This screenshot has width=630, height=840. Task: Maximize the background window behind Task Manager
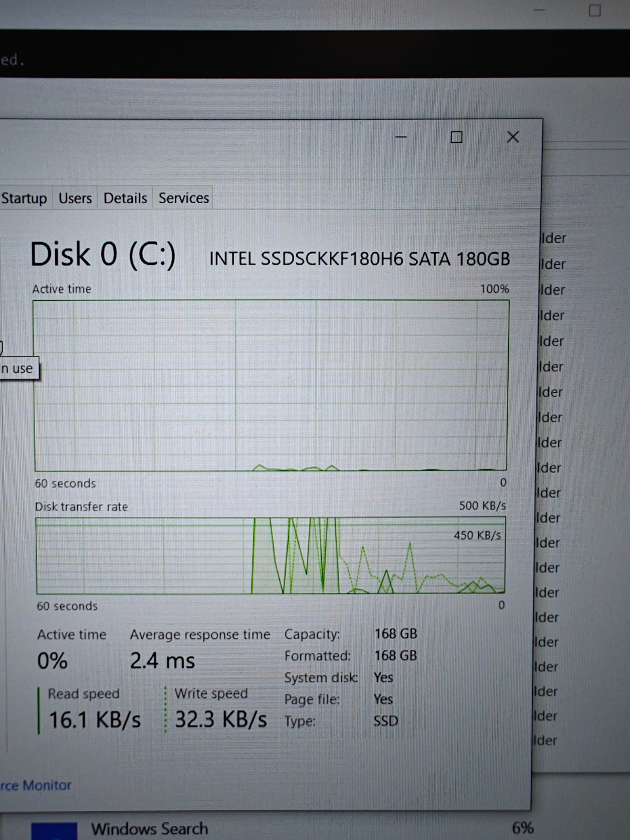pos(594,10)
